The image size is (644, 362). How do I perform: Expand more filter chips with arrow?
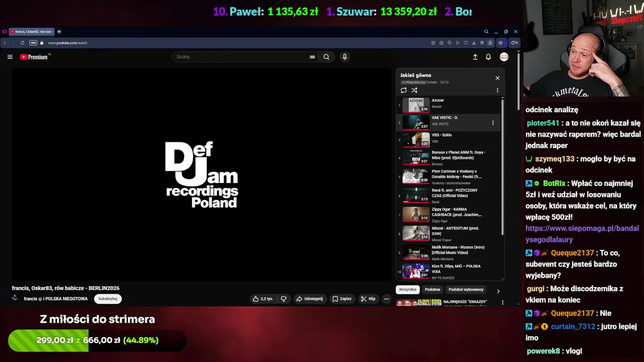pos(498,291)
